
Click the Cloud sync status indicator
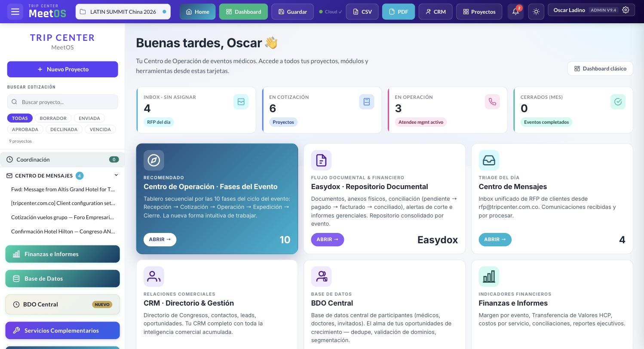(x=331, y=12)
